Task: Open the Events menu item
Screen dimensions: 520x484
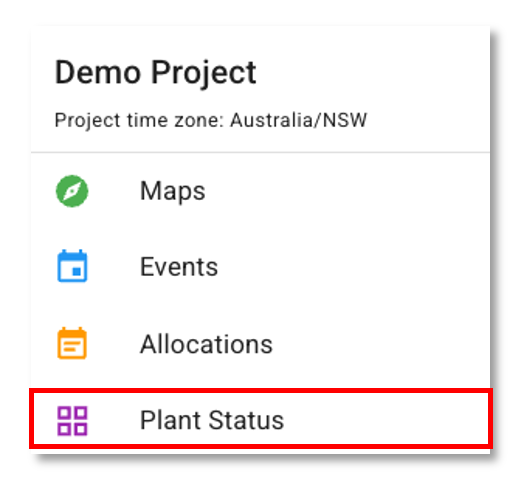Action: [x=260, y=267]
